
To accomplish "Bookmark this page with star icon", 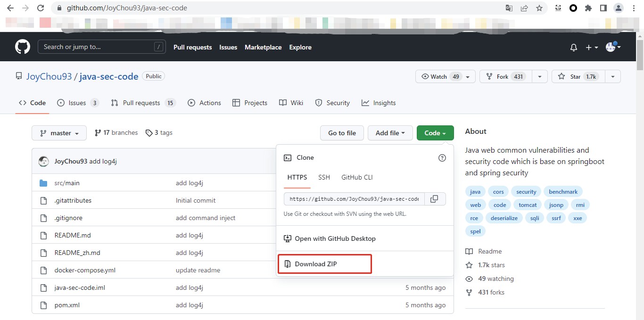I will pos(539,8).
